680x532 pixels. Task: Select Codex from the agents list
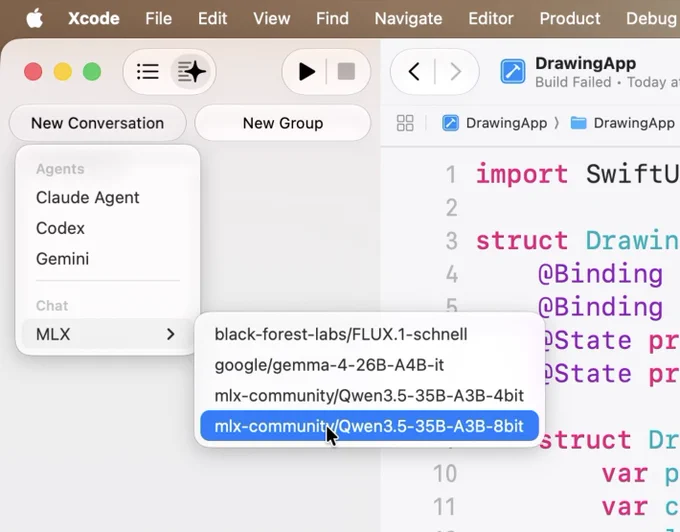[60, 228]
